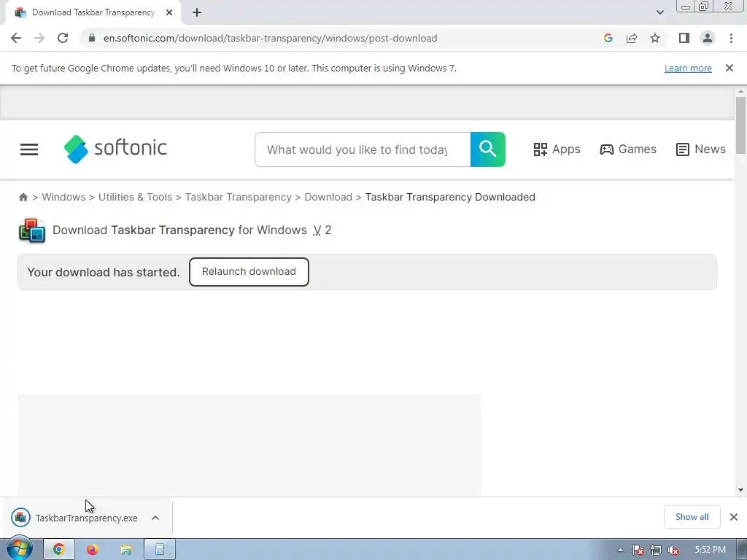Open the Chrome profile menu
The width and height of the screenshot is (747, 560).
pyautogui.click(x=708, y=38)
